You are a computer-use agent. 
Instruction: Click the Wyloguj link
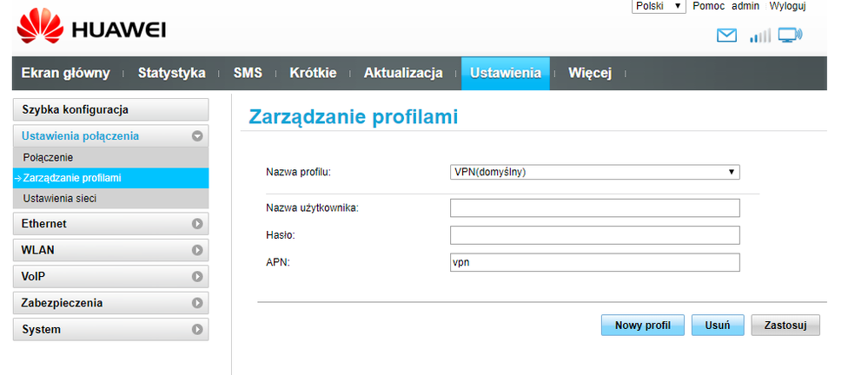coord(788,6)
